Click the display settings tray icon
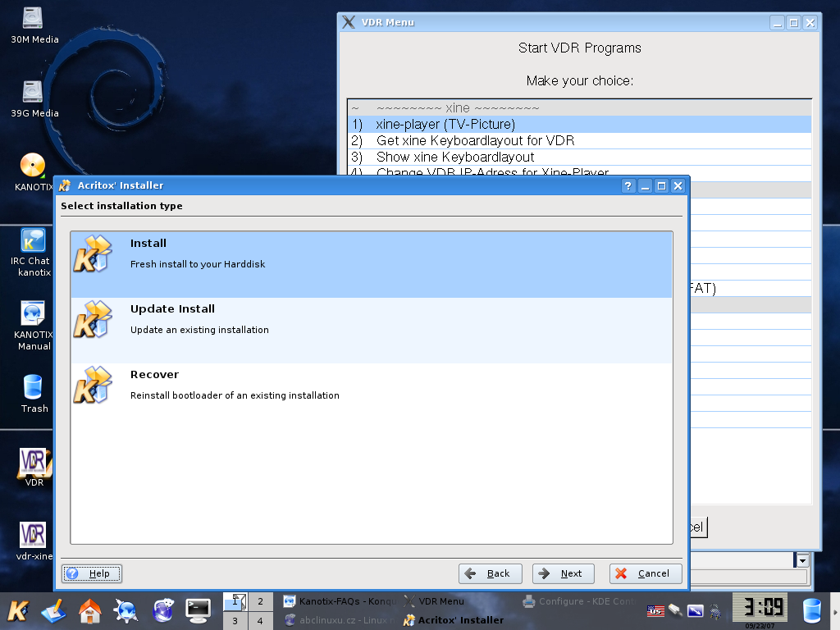The width and height of the screenshot is (840, 630). 696,610
